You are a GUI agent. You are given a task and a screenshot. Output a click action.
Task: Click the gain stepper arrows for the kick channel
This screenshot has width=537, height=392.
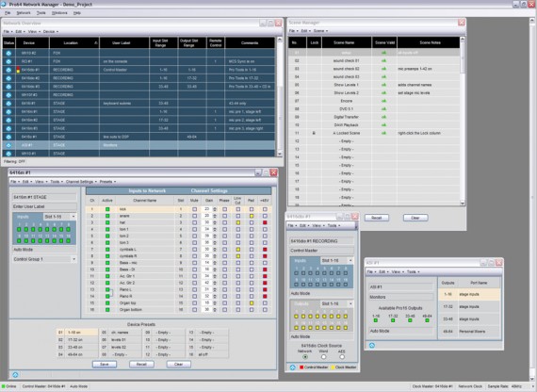tap(215, 209)
